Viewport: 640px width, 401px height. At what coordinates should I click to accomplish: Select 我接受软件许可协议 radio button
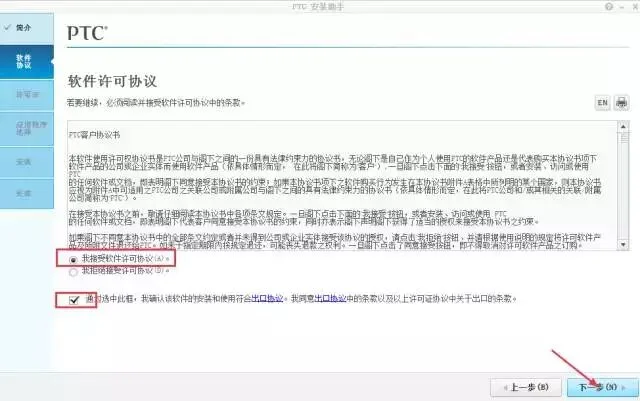73,260
